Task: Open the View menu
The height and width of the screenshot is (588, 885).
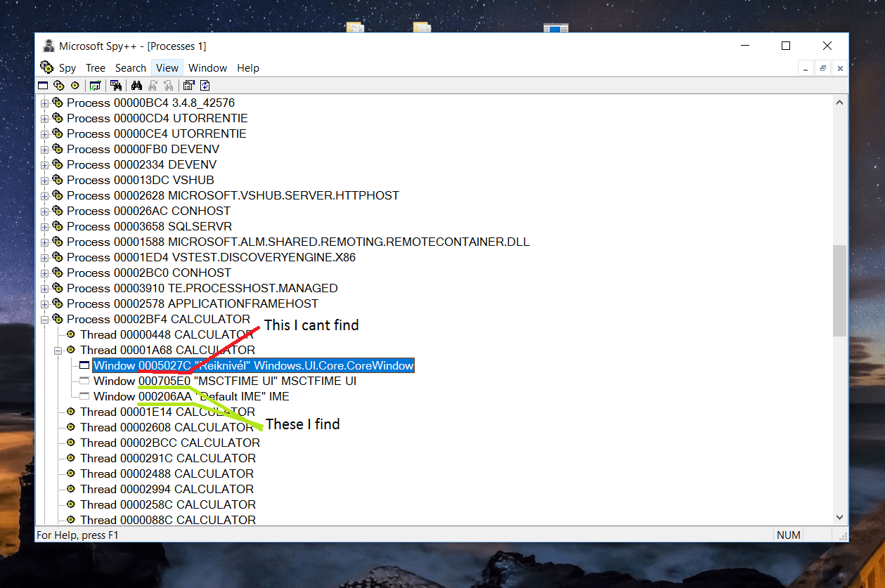Action: pyautogui.click(x=167, y=68)
